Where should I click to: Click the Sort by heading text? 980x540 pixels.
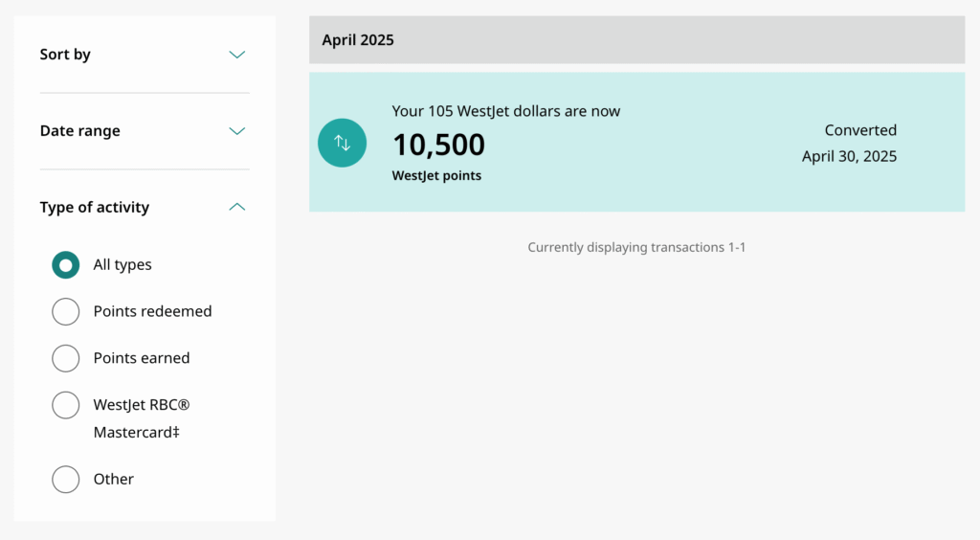(65, 55)
